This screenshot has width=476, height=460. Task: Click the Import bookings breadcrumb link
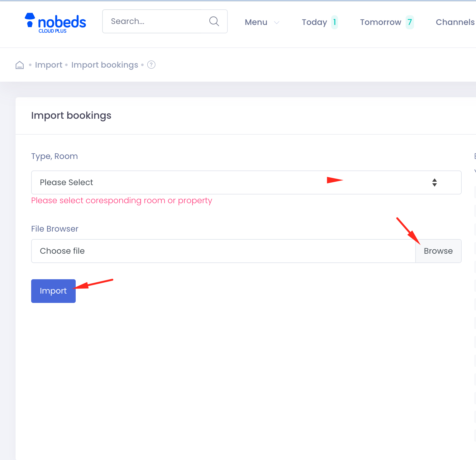pos(105,65)
